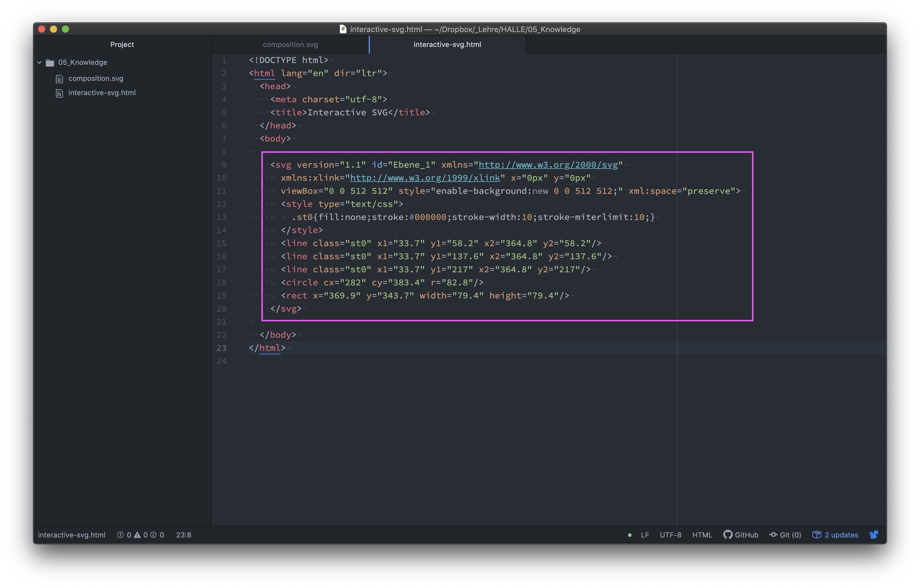The width and height of the screenshot is (920, 588).
Task: Click the '</head>' closing tag
Action: click(x=278, y=126)
